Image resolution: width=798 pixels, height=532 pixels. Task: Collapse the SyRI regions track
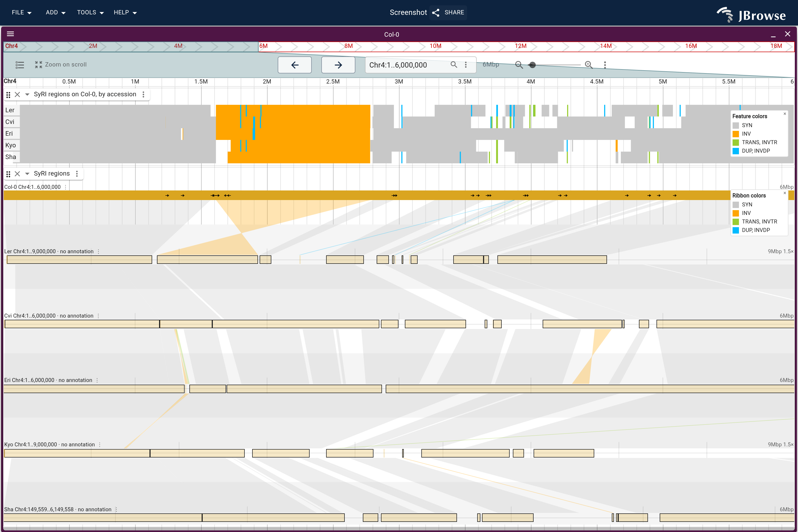click(x=27, y=174)
